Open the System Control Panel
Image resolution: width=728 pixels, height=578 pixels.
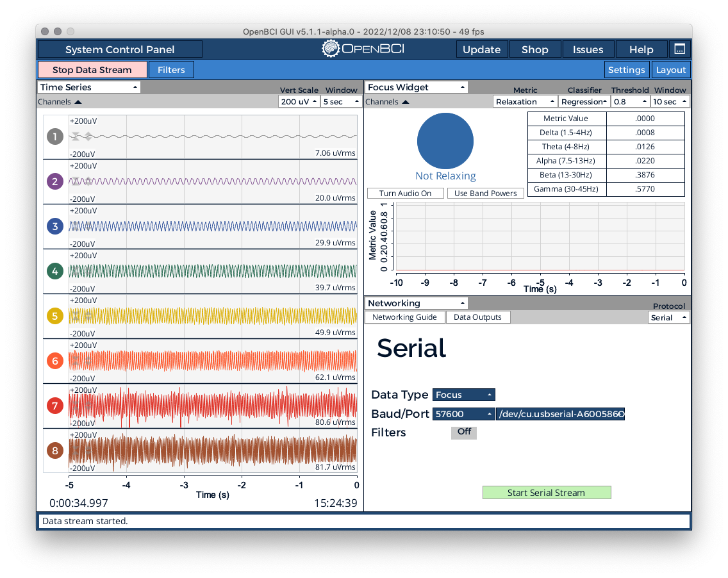coord(120,49)
